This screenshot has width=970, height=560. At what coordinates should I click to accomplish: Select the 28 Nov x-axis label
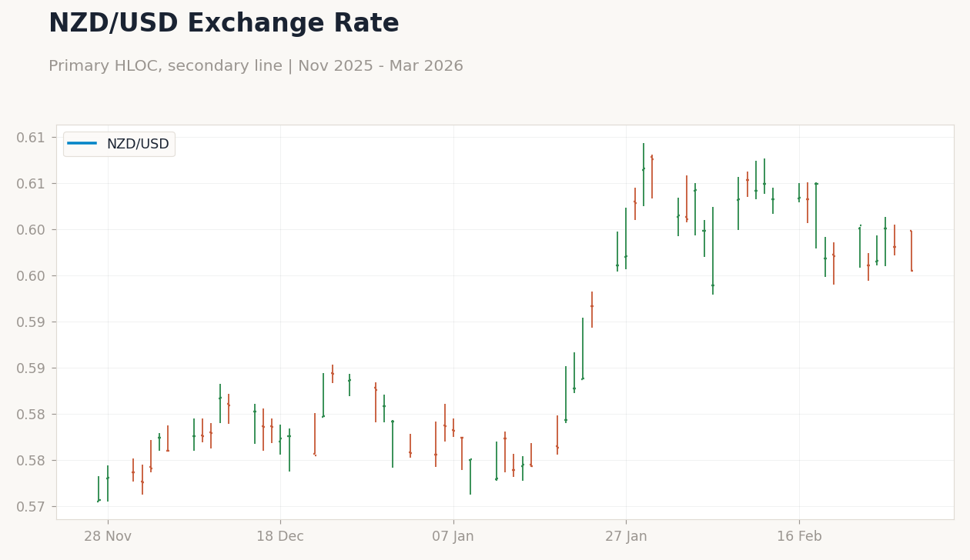coord(108,537)
